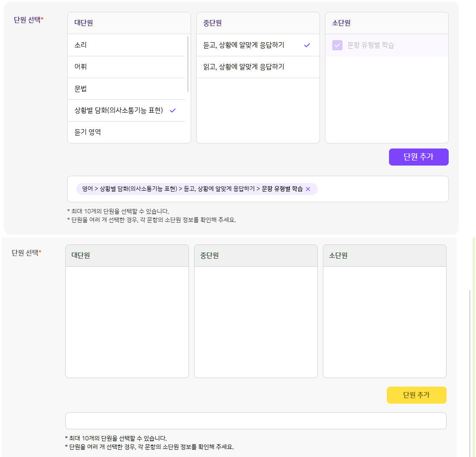
Task: Select the 상황별 담화(의사소통기능 표현) unit
Action: tap(126, 111)
